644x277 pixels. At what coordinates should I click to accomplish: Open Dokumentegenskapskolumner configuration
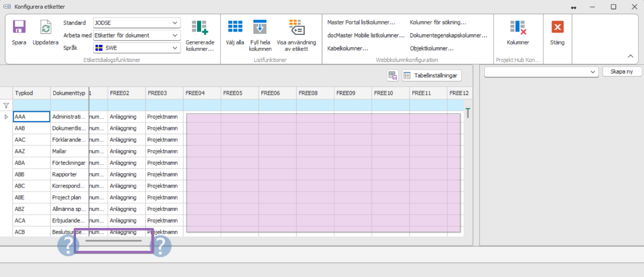(x=449, y=36)
